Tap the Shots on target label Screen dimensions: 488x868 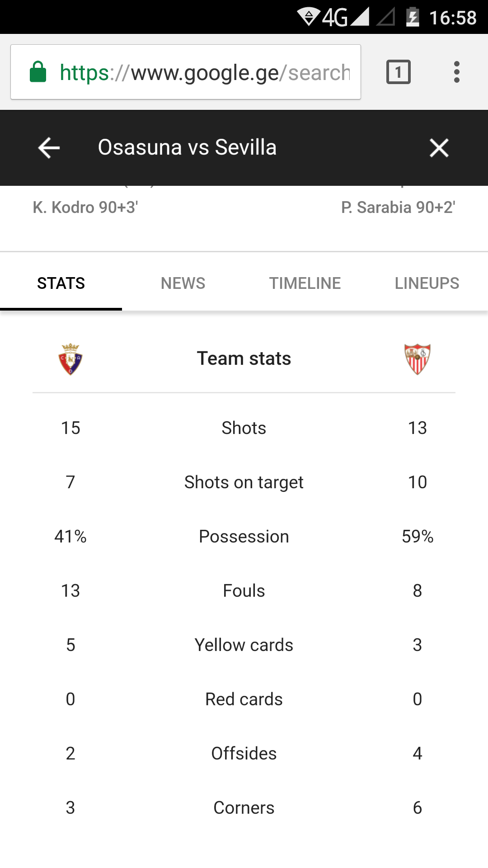tap(244, 482)
